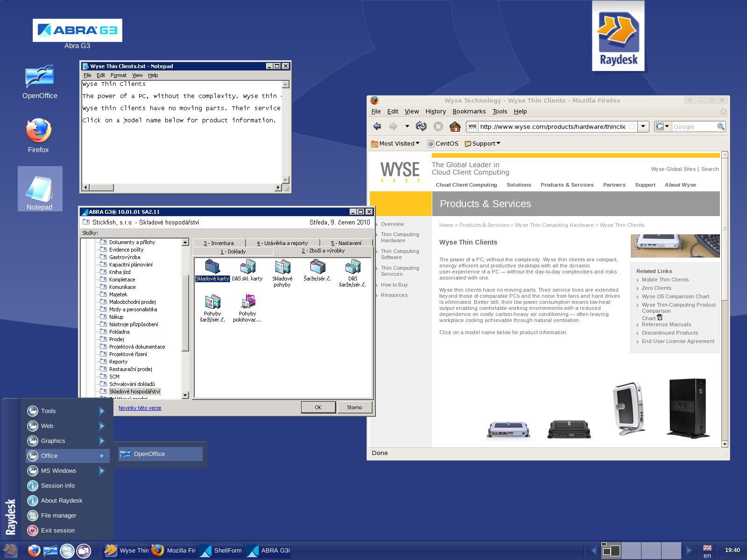Image resolution: width=747 pixels, height=560 pixels.
Task: Switch to ShellForm taskbar button
Action: pos(220,551)
